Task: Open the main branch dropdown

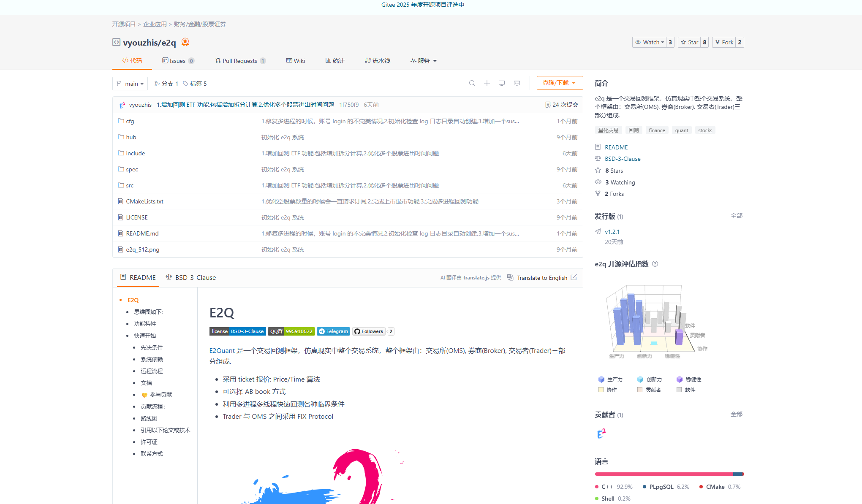Action: coord(130,84)
